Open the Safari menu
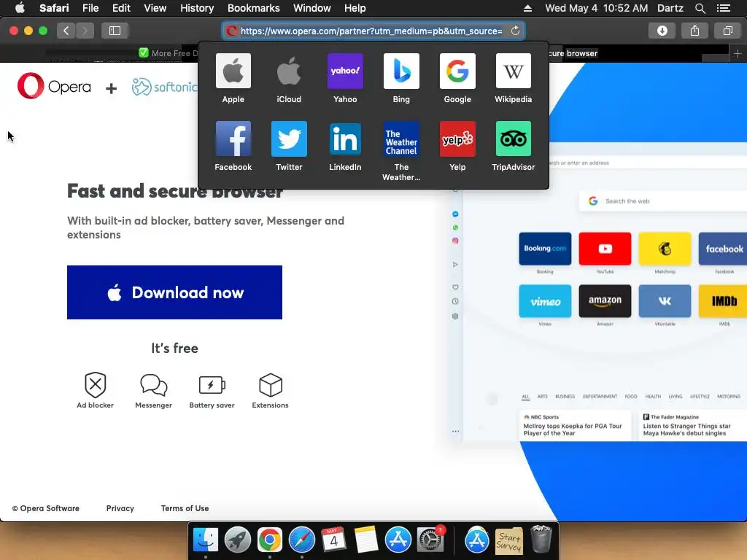This screenshot has width=747, height=560. [x=54, y=8]
